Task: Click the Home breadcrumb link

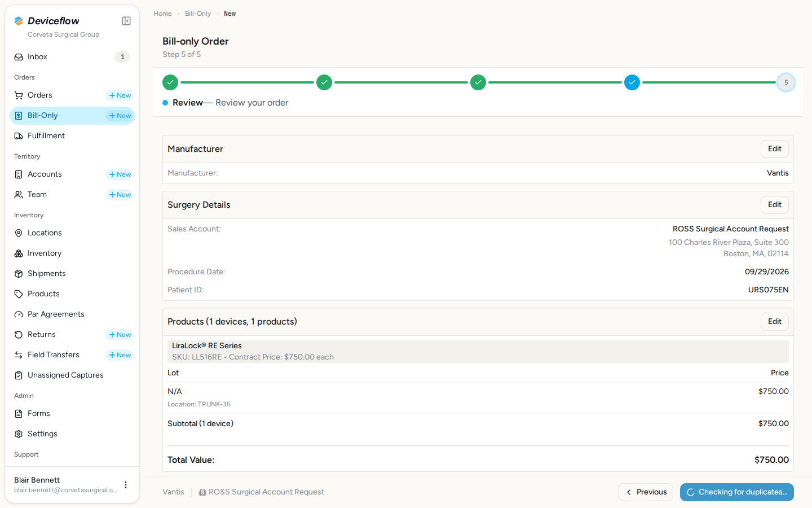Action: (162, 14)
